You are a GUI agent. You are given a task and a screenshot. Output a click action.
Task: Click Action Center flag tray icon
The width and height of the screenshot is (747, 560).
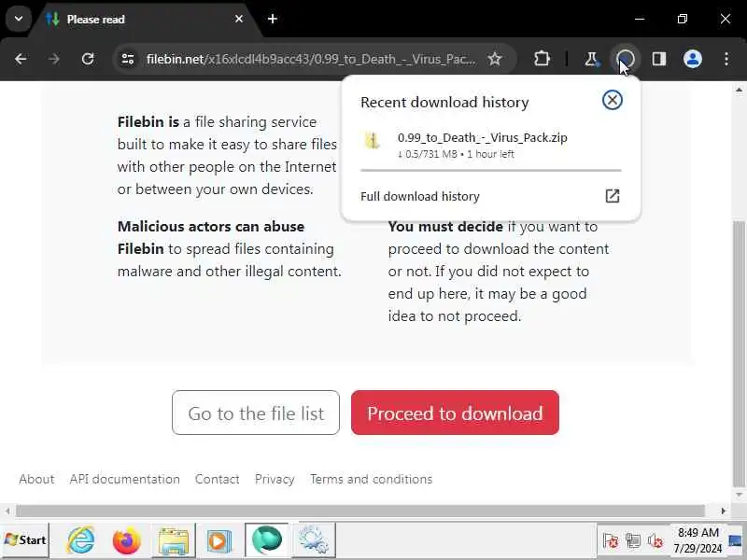[x=611, y=540]
